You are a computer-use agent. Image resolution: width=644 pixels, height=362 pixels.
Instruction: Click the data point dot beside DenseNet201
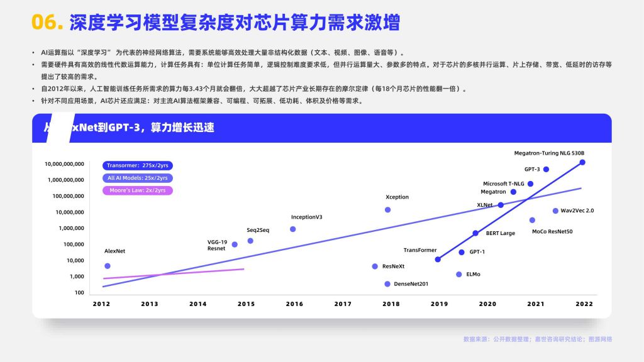click(387, 284)
